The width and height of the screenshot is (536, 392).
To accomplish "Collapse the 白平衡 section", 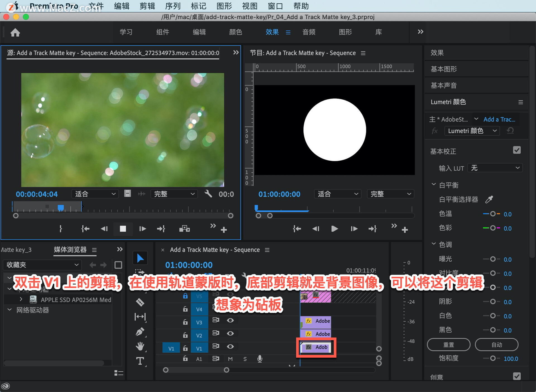I will pos(434,185).
